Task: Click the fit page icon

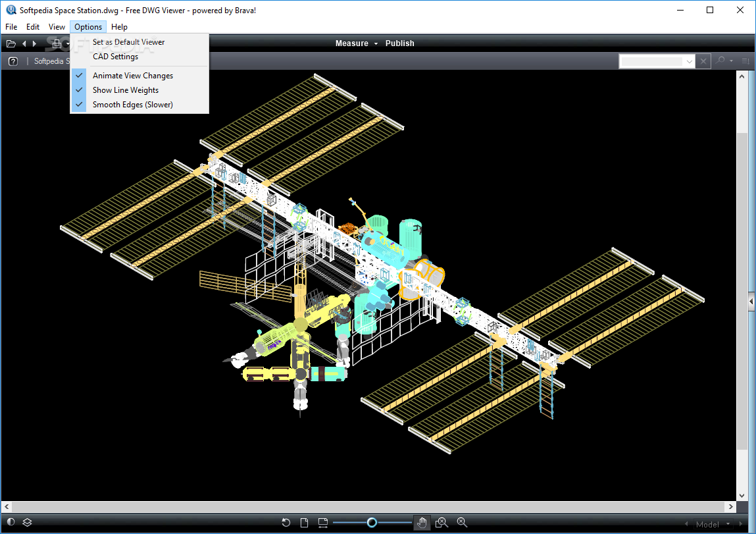Action: 304,522
